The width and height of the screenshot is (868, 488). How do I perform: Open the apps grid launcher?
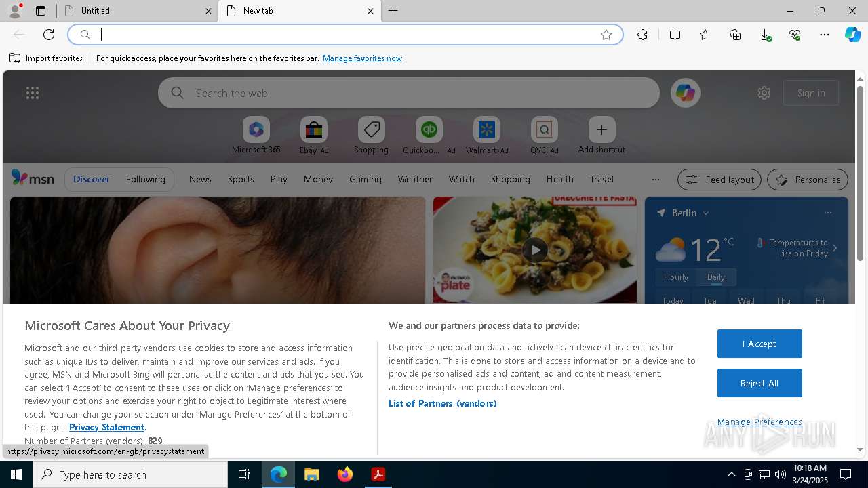pyautogui.click(x=33, y=93)
